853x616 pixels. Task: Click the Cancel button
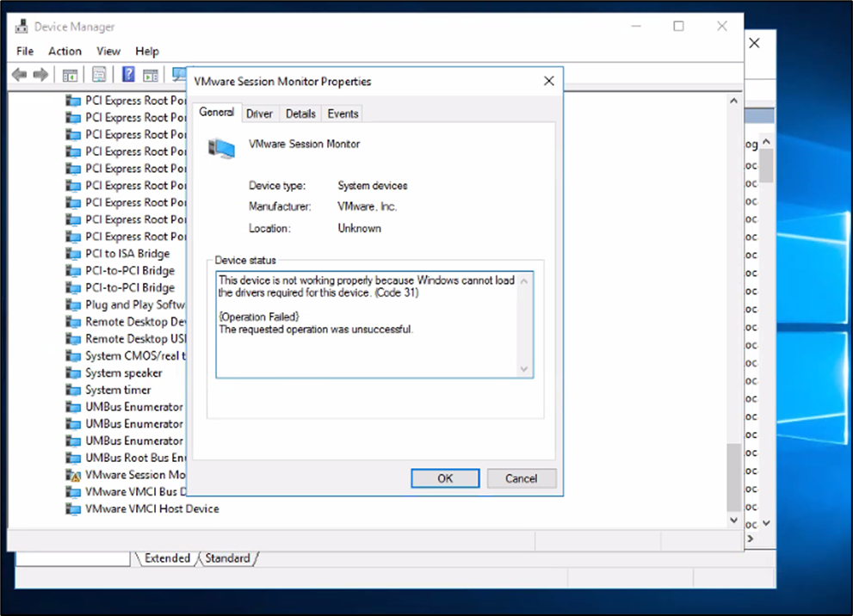[521, 478]
